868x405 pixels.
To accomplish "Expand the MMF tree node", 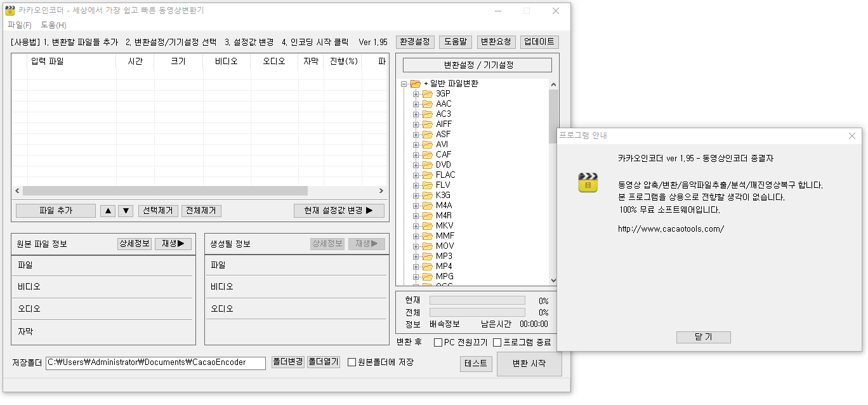I will 416,236.
